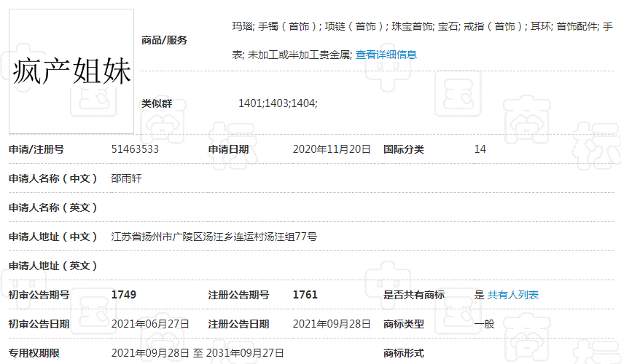Click the registration announcement issue number 1761
This screenshot has width=621, height=364.
305,295
